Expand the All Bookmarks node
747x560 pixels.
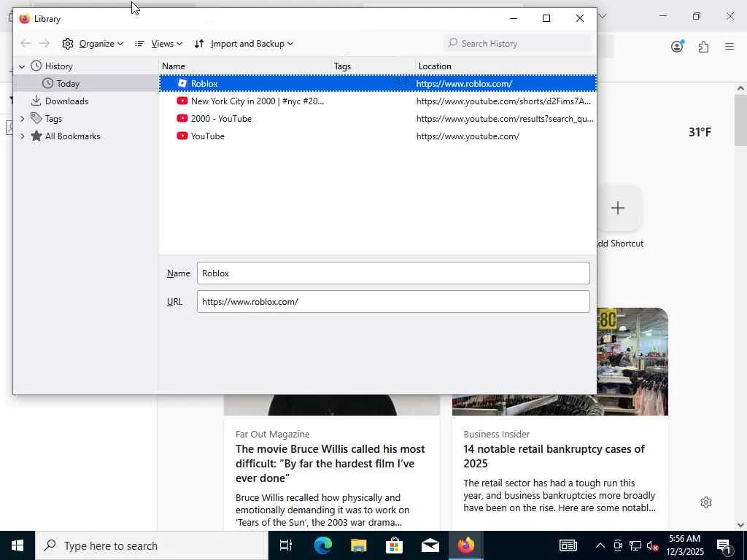tap(22, 136)
